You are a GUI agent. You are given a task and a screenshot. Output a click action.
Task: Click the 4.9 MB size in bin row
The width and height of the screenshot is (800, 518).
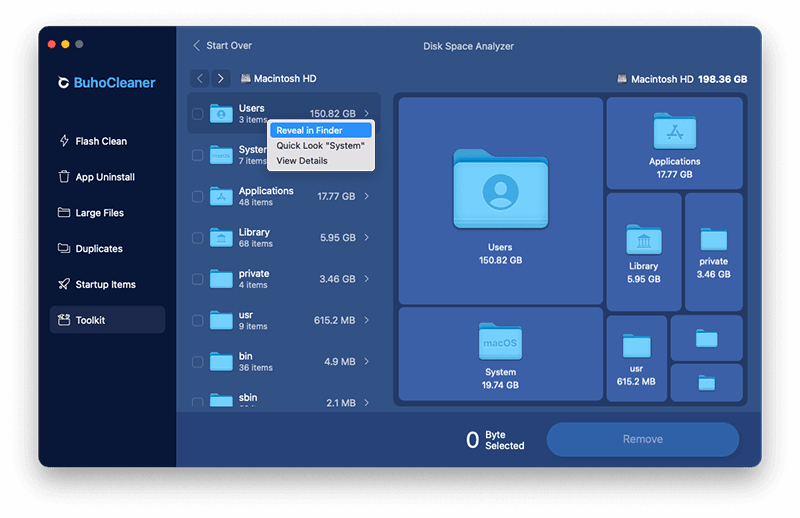point(340,361)
